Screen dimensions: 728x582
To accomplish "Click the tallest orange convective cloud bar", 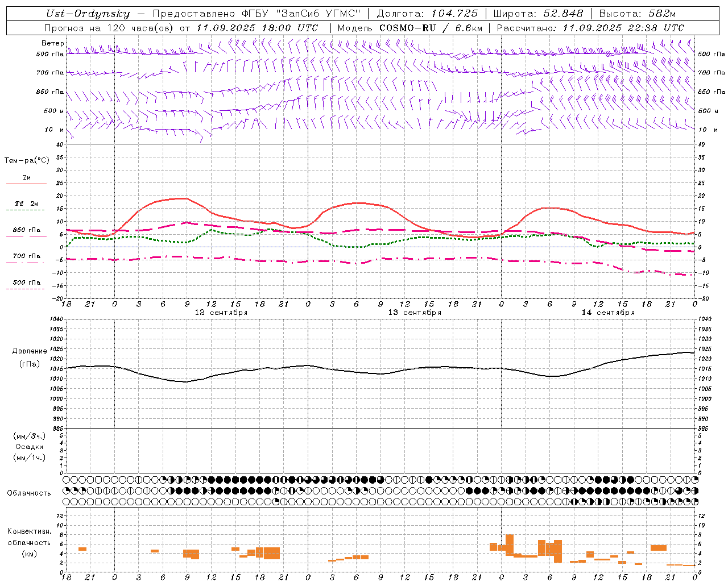I will click(x=510, y=544).
